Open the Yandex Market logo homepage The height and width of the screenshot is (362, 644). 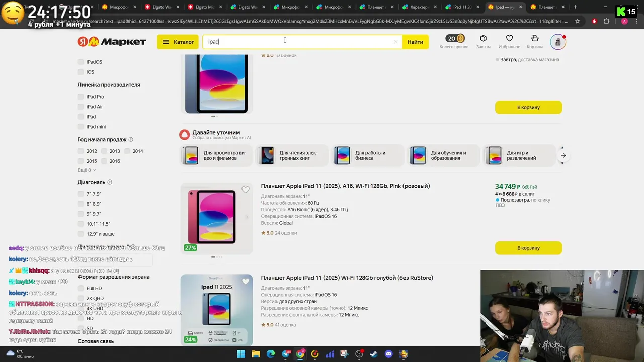click(x=112, y=42)
